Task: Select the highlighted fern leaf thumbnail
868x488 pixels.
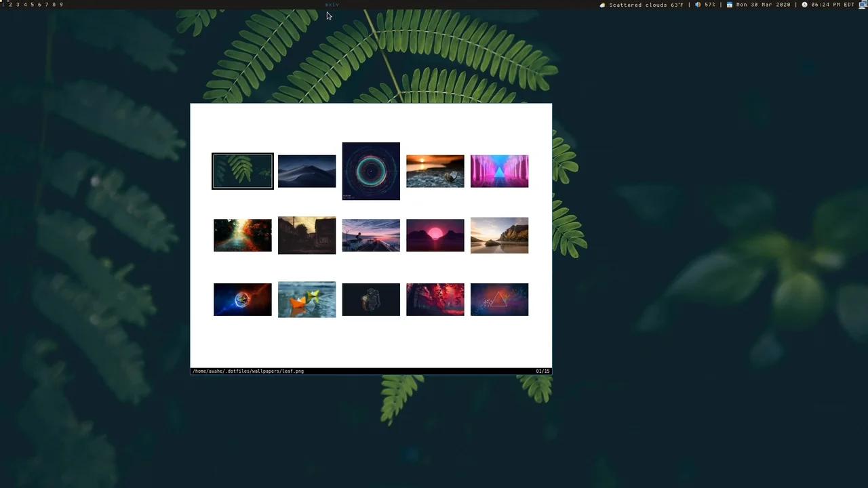Action: tap(242, 170)
